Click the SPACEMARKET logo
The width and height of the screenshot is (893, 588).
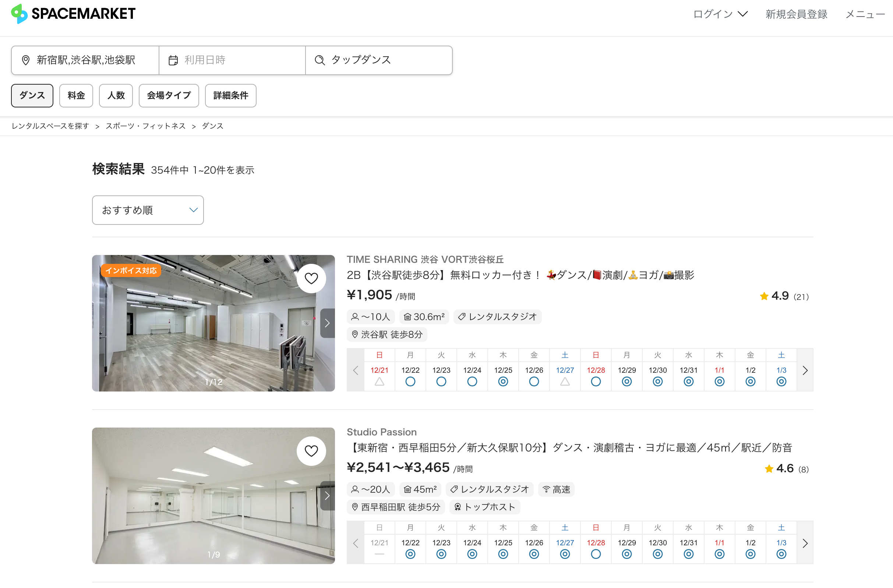pos(73,14)
